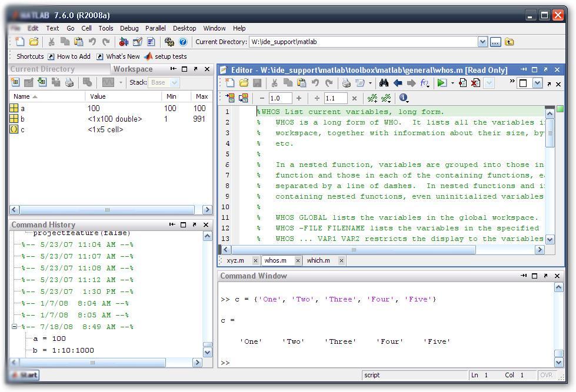Image resolution: width=576 pixels, height=392 pixels.
Task: Open Current Directory path dropdown
Action: pyautogui.click(x=482, y=42)
